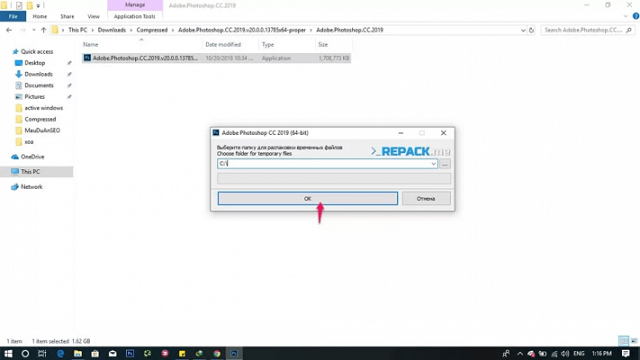The height and width of the screenshot is (360, 640).
Task: Open the volume control in system tray
Action: click(565, 353)
